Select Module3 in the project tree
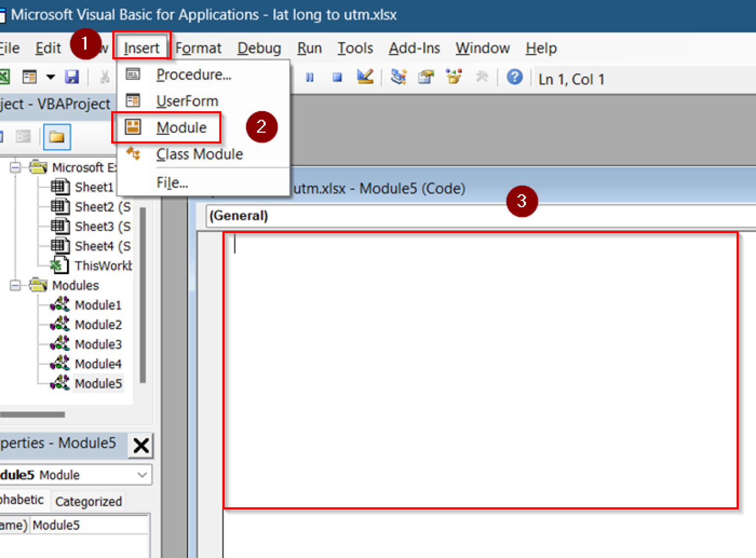 (x=98, y=344)
